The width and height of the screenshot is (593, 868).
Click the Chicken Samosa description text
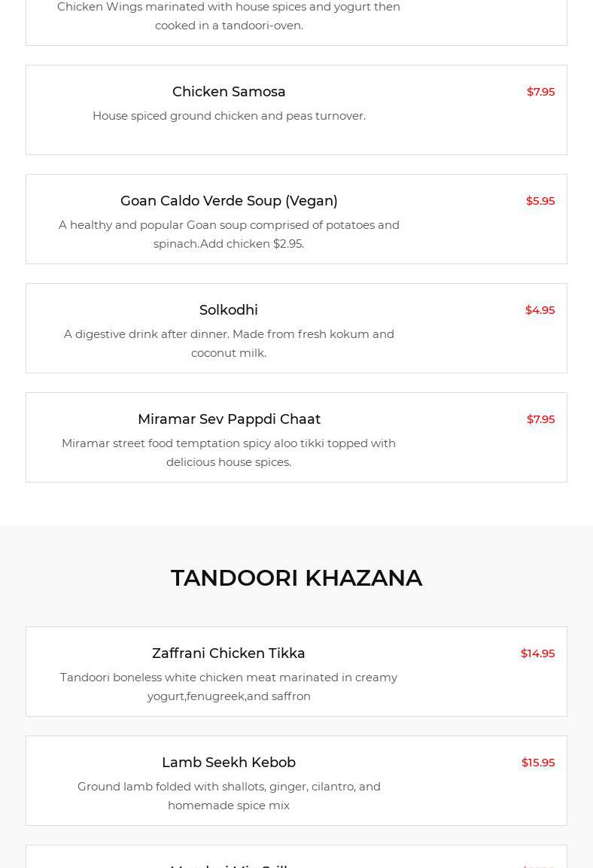coord(229,116)
